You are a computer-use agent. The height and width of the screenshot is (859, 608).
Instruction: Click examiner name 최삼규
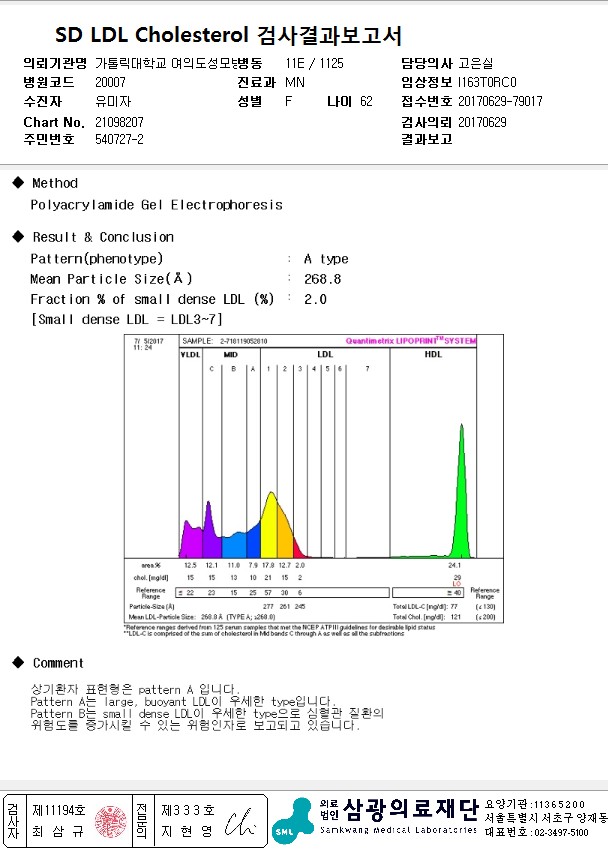tap(58, 832)
